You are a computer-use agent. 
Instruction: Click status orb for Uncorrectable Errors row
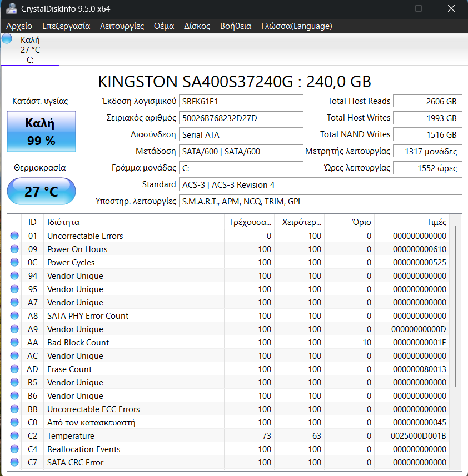(14, 236)
